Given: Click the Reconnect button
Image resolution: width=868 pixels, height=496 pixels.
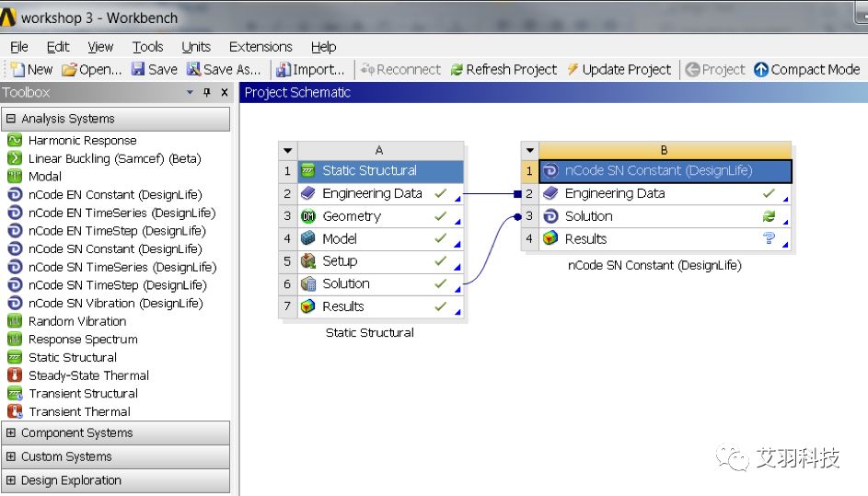Looking at the screenshot, I should 400,70.
